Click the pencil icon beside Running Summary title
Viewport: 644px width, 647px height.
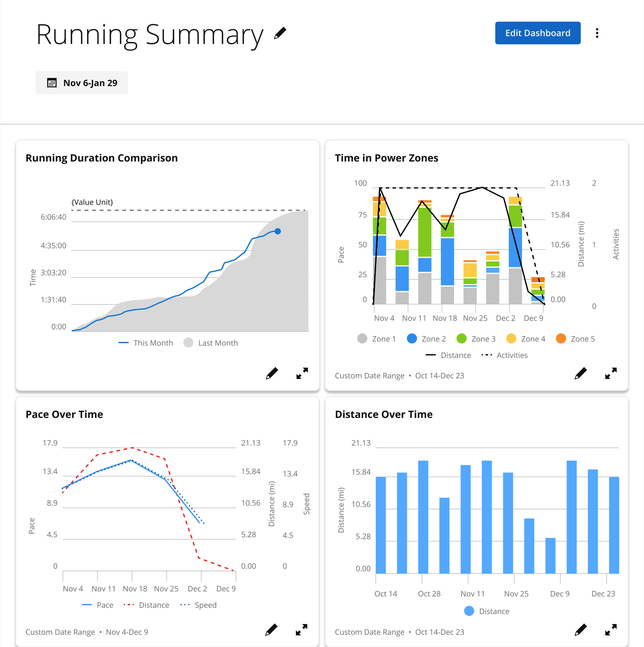280,33
